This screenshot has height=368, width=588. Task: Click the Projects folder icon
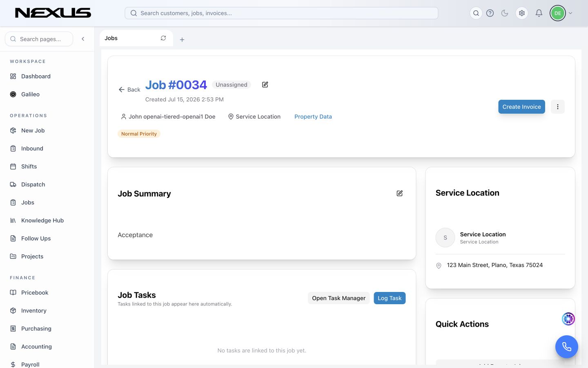pyautogui.click(x=13, y=256)
